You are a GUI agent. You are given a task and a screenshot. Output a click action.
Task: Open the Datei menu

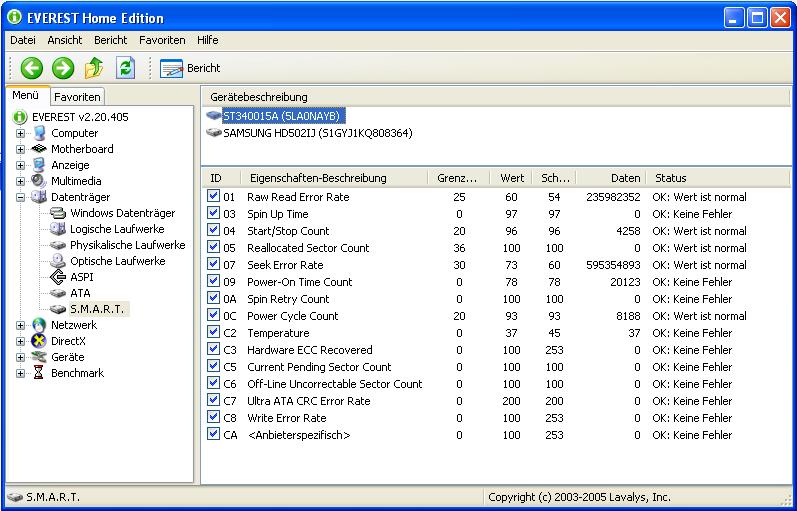coord(23,40)
